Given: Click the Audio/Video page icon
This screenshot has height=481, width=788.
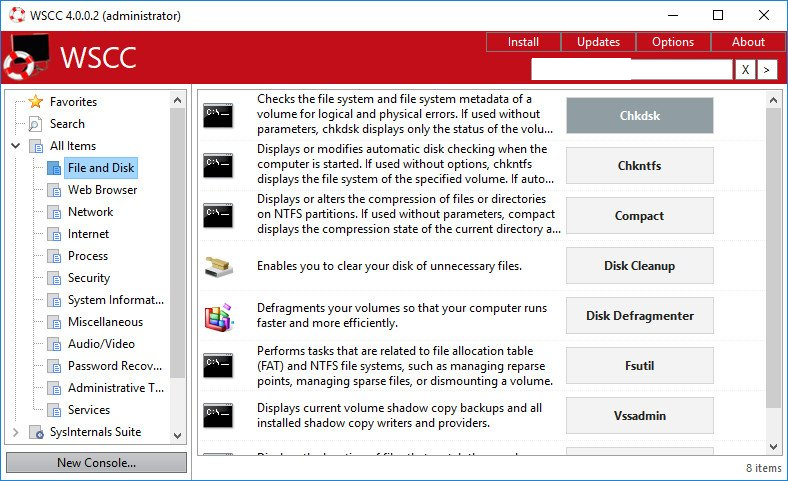Looking at the screenshot, I should [x=54, y=344].
